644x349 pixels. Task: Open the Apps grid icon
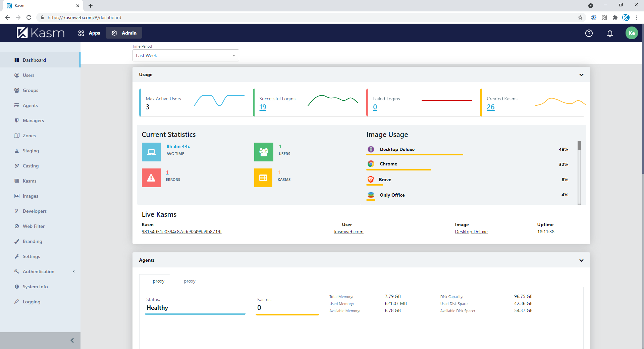click(x=81, y=33)
